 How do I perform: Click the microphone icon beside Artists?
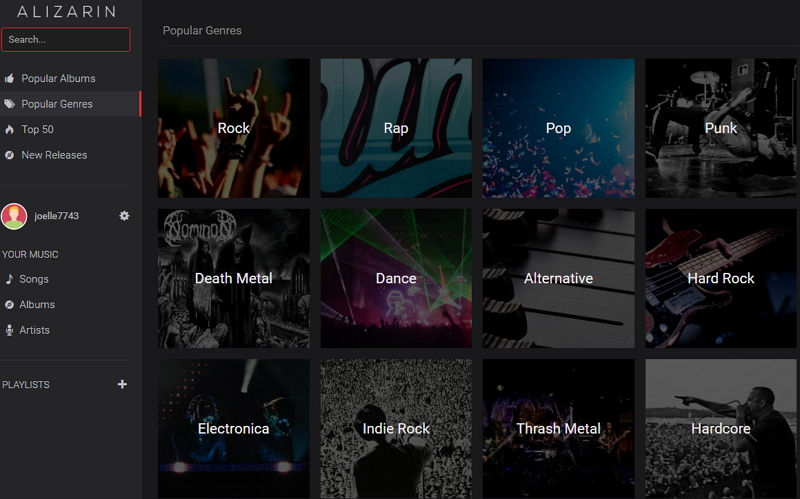point(9,330)
